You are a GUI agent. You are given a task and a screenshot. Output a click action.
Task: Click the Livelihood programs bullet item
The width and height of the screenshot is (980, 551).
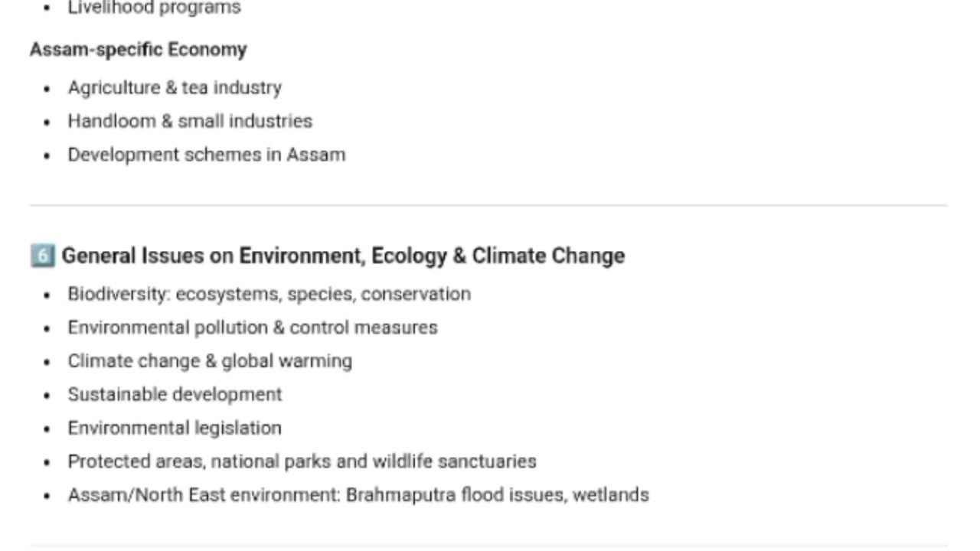[x=154, y=8]
